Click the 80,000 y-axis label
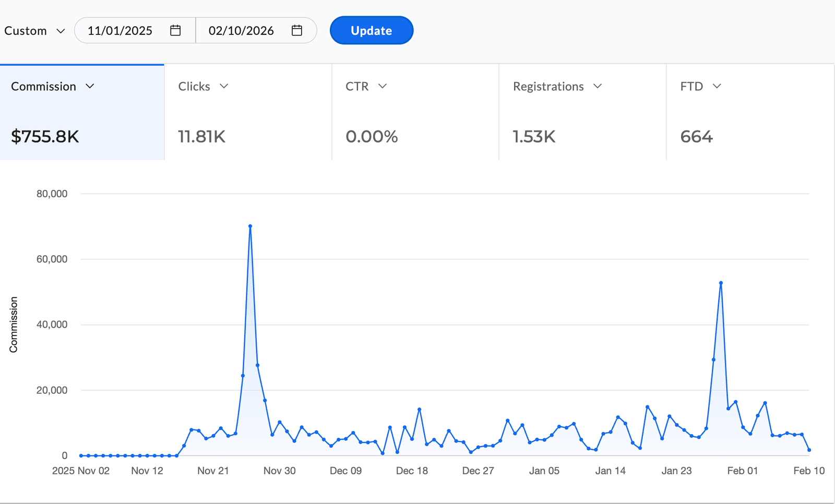 (x=52, y=194)
